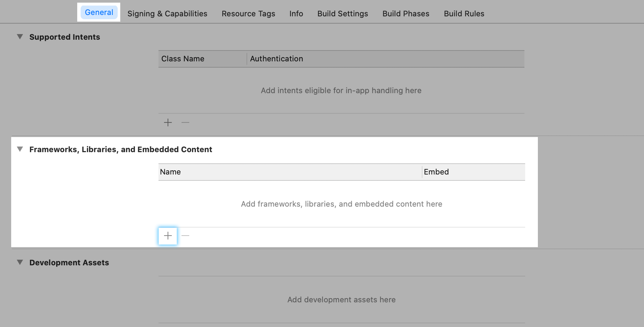The image size is (644, 327).
Task: Open the Signing & Capabilities tab
Action: pos(167,13)
